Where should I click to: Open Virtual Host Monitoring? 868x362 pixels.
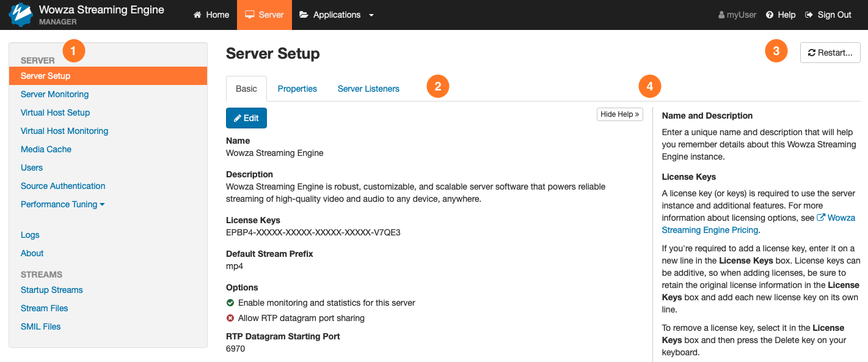click(64, 131)
